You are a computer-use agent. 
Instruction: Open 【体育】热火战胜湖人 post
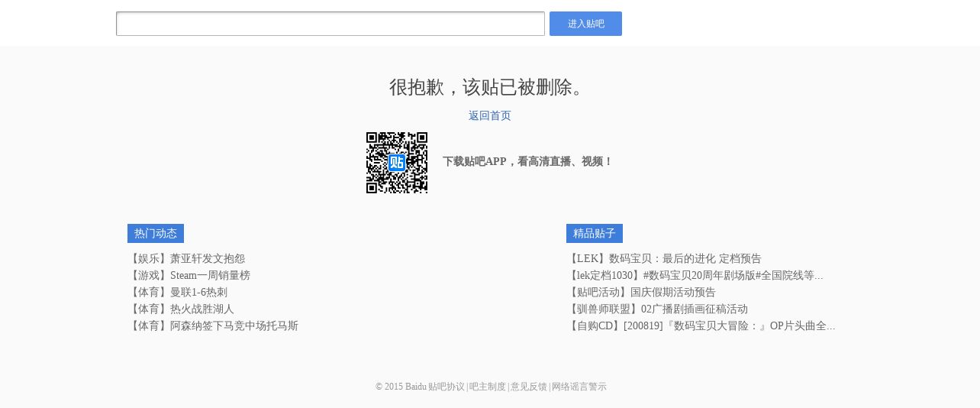pyautogui.click(x=181, y=309)
